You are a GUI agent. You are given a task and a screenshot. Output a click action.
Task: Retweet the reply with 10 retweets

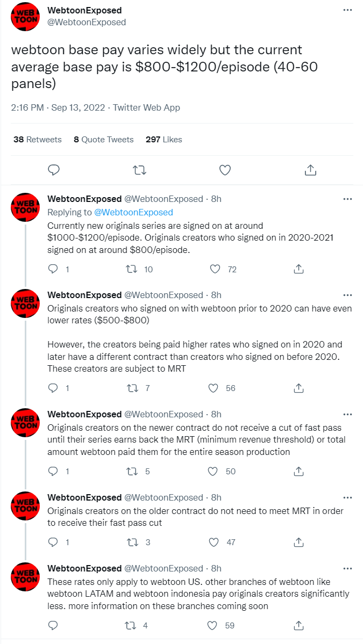(131, 269)
